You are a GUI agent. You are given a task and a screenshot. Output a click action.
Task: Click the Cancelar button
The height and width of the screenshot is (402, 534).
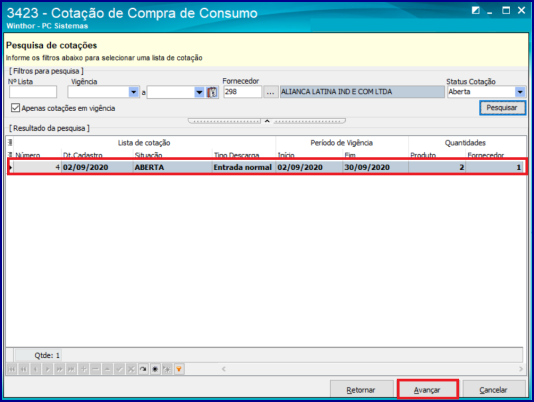tap(493, 390)
